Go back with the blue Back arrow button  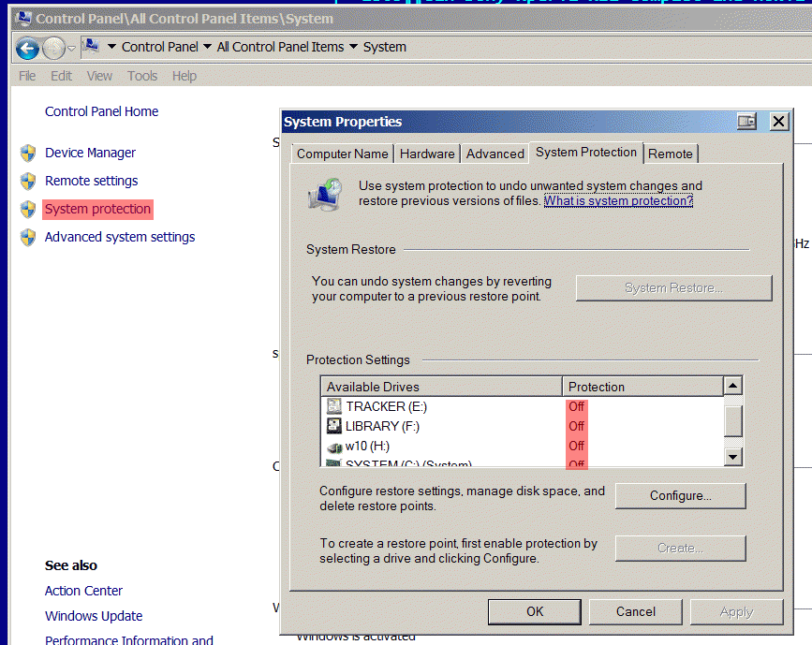27,48
